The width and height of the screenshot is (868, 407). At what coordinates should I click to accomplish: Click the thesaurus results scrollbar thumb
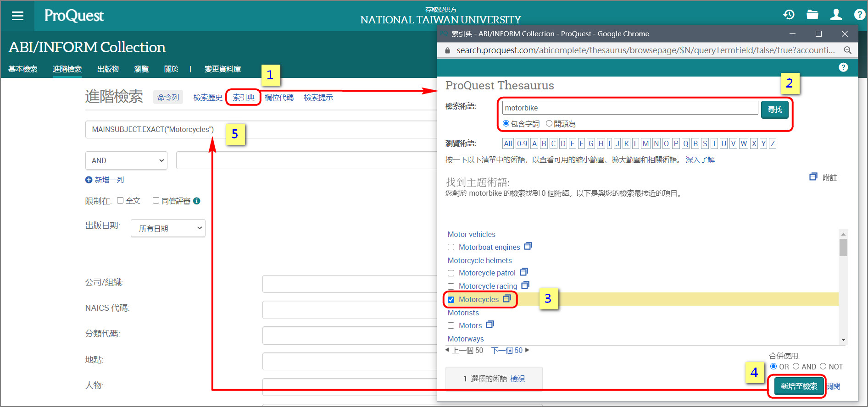point(843,247)
